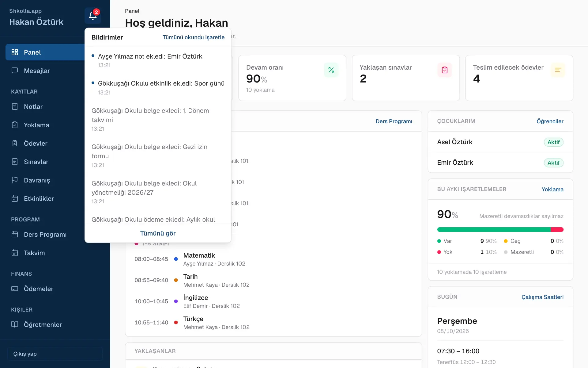Open the Çalışma Saatleri link
Viewport: 588px width, 368px height.
coord(542,297)
